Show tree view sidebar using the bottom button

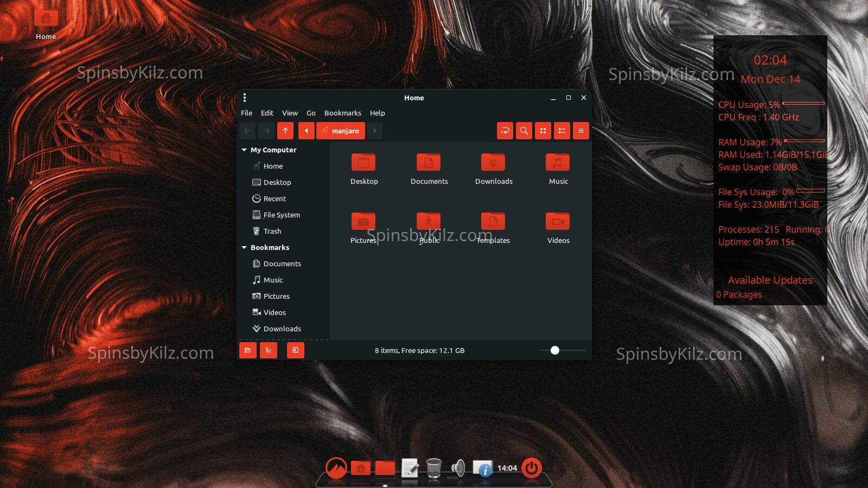(x=269, y=350)
